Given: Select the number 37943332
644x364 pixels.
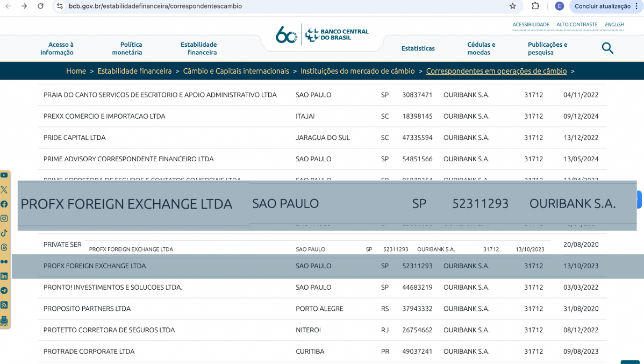Looking at the screenshot, I should coord(417,309).
